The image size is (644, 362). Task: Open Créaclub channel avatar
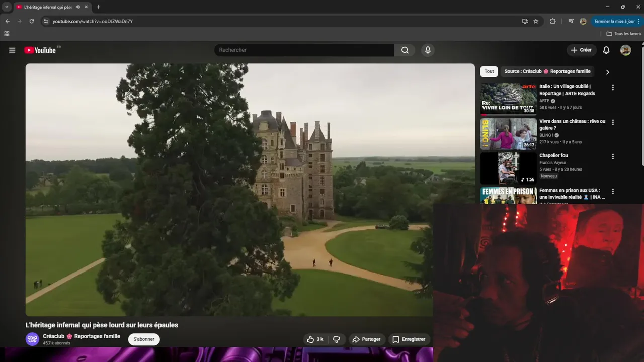32,339
